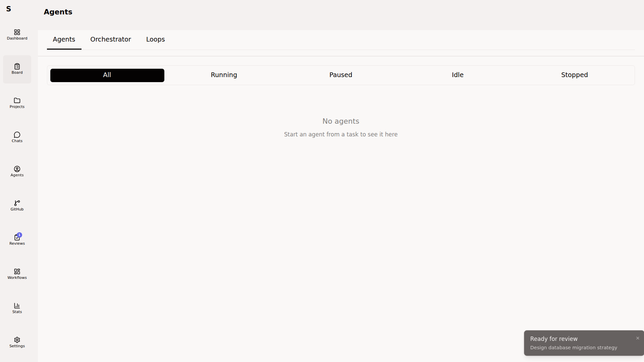Select the All agents filter
The width and height of the screenshot is (644, 362).
click(x=107, y=75)
